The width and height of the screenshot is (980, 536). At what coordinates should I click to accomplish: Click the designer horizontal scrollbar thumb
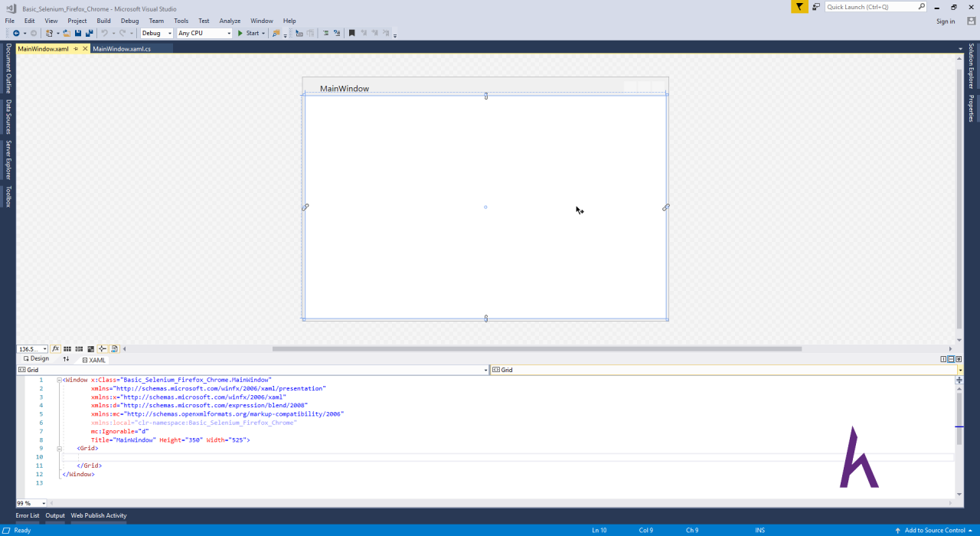tap(537, 348)
